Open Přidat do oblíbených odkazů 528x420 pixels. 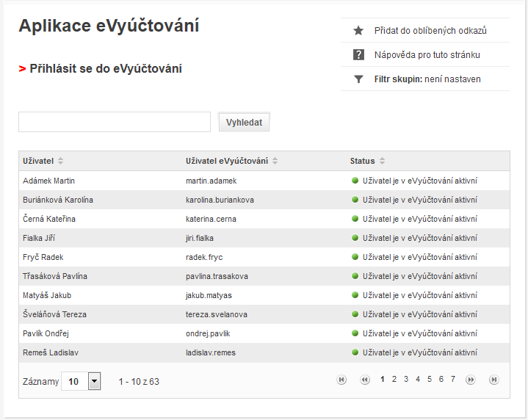click(x=430, y=31)
